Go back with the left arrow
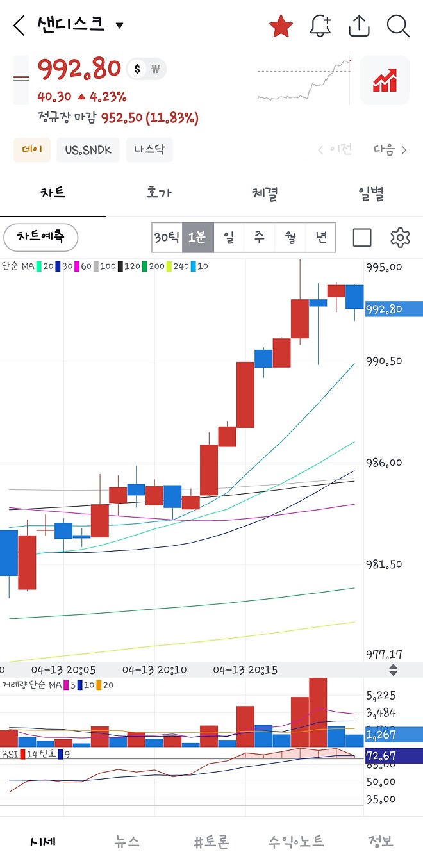Image resolution: width=423 pixels, height=868 pixels. click(x=19, y=26)
